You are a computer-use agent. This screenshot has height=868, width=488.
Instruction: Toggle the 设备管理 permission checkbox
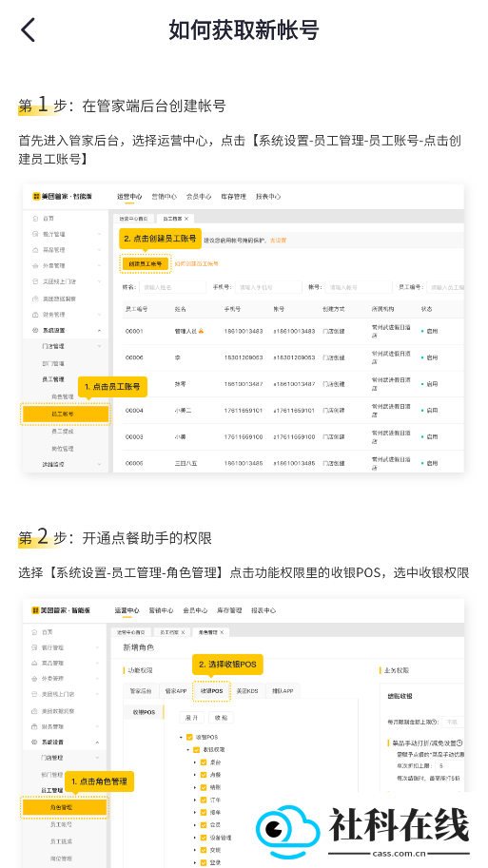[204, 838]
